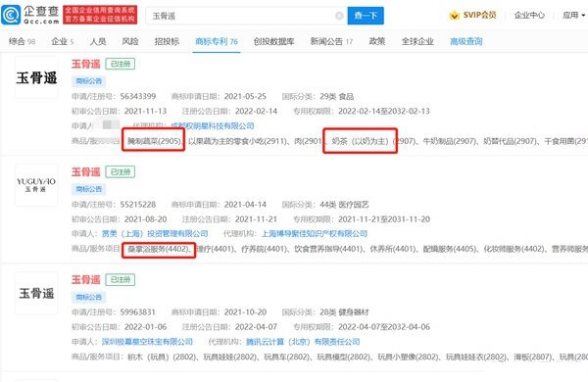Viewport: 588px width, 382px height.
Task: Click the 29类 食品 classification text
Action: click(337, 96)
